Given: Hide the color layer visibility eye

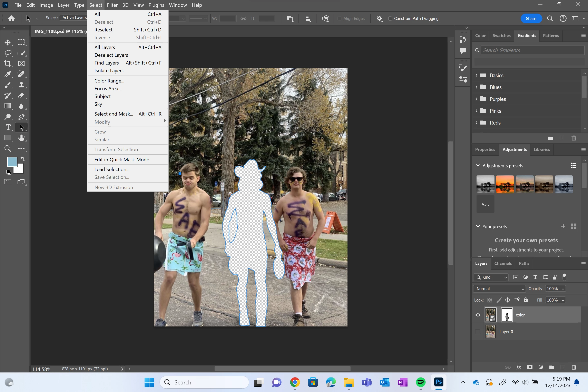Looking at the screenshot, I should (478, 315).
